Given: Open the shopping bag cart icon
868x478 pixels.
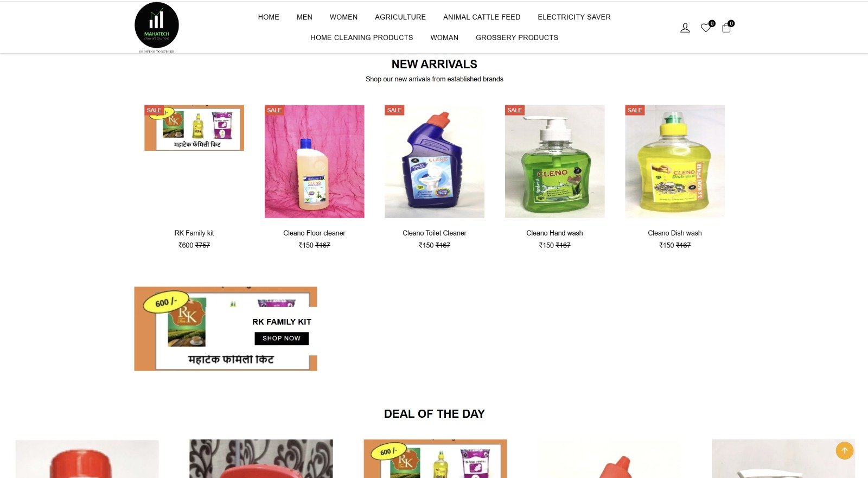Looking at the screenshot, I should [726, 28].
